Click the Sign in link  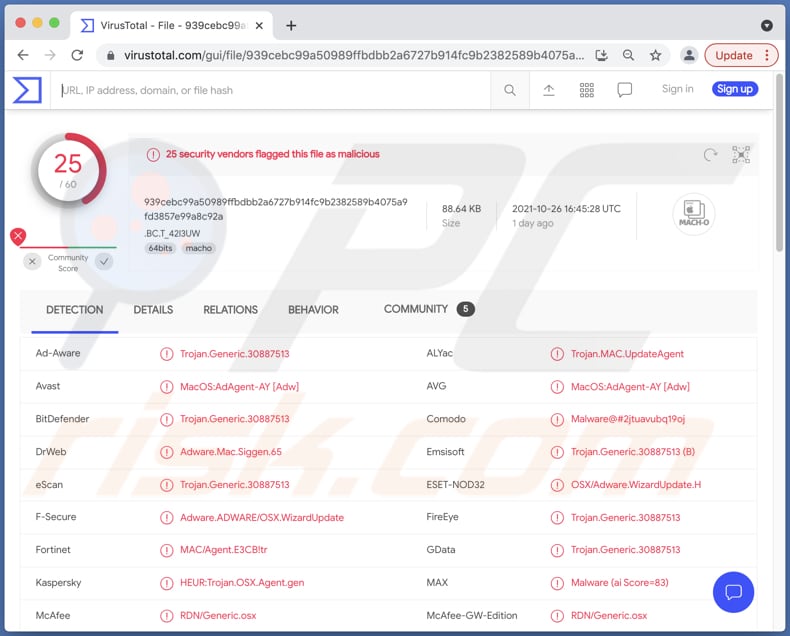click(678, 89)
